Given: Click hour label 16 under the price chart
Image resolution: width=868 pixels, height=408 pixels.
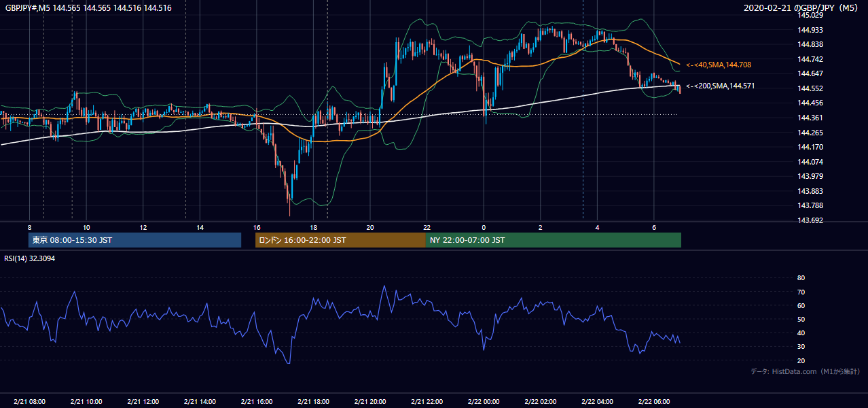Looking at the screenshot, I should point(257,227).
